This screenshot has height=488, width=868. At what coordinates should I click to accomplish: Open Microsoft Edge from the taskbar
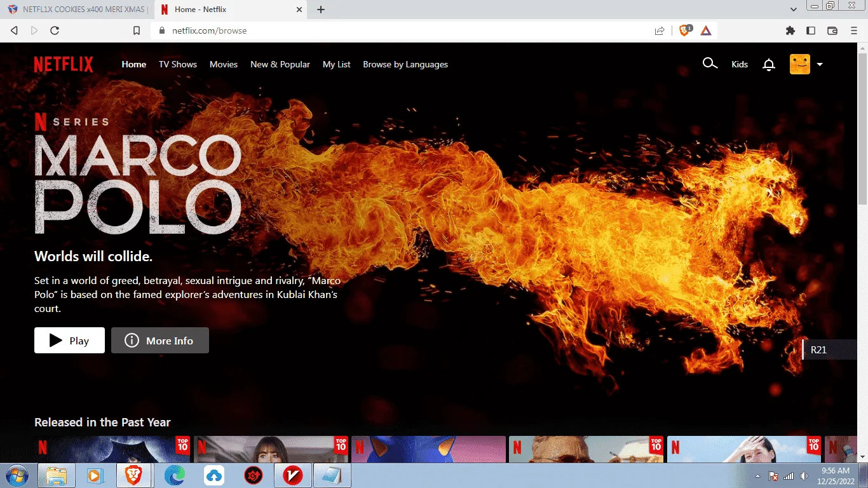[174, 475]
